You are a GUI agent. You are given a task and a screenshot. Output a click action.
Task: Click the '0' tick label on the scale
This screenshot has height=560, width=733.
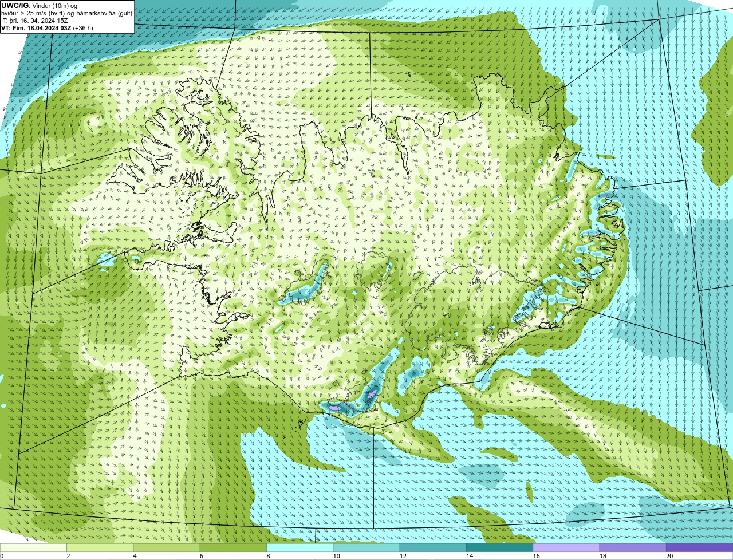(2, 556)
